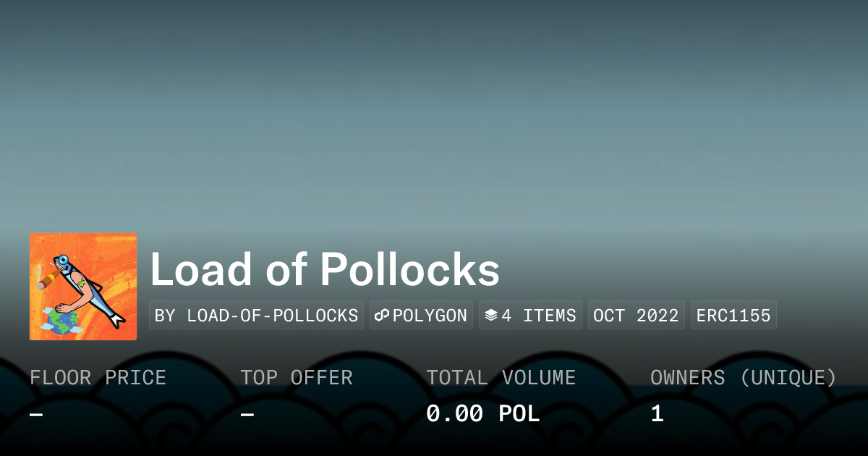
Task: Click the OCT 2022 creation date badge
Action: [x=636, y=316]
